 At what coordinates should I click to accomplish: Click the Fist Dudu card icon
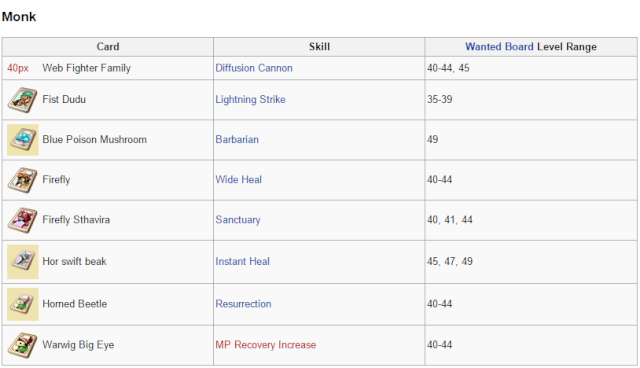pos(22,100)
